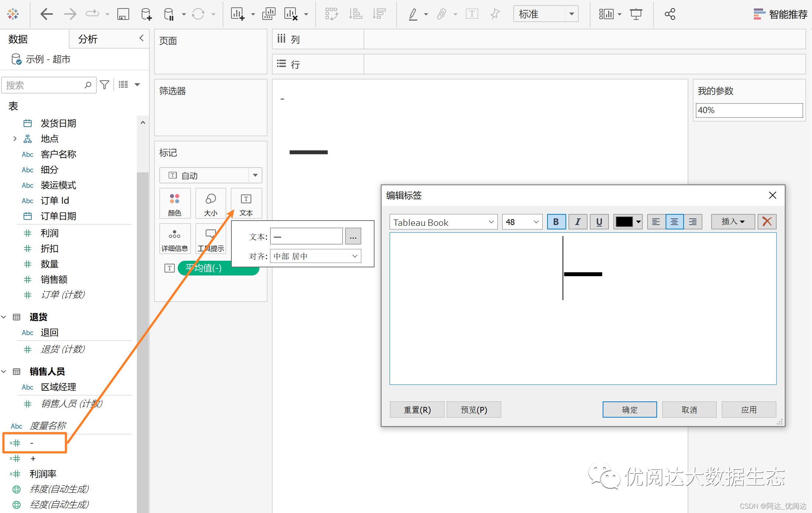Click the Save workbook icon
The height and width of the screenshot is (513, 812).
[x=123, y=14]
